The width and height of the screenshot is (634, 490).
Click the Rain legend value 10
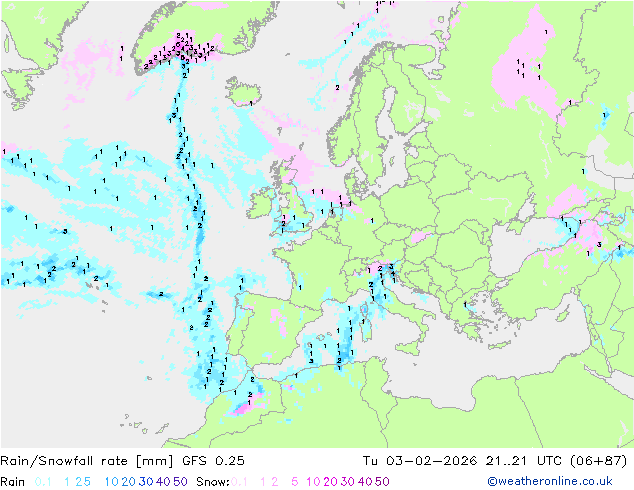[x=112, y=482]
